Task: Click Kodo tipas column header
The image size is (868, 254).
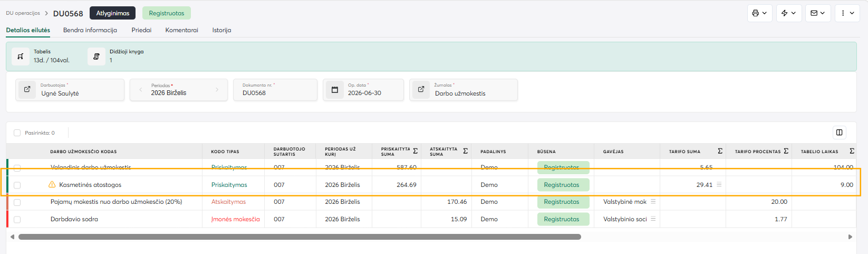Action: pyautogui.click(x=225, y=152)
